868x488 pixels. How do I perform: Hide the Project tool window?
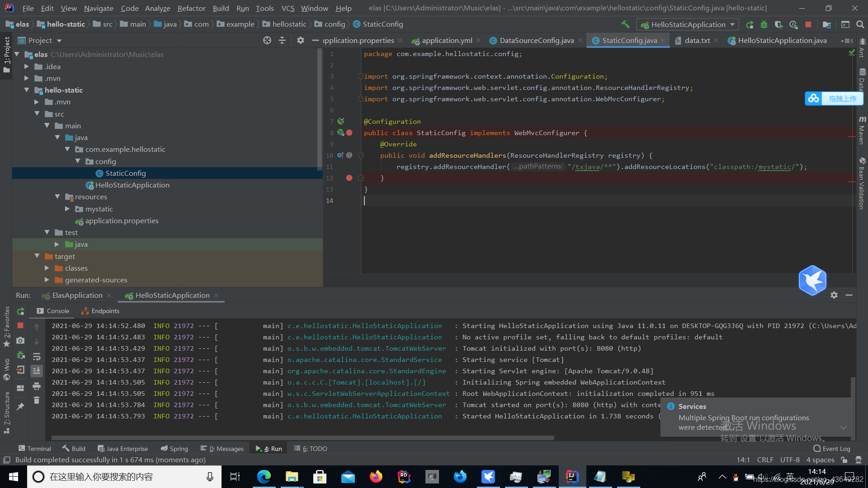coord(316,40)
